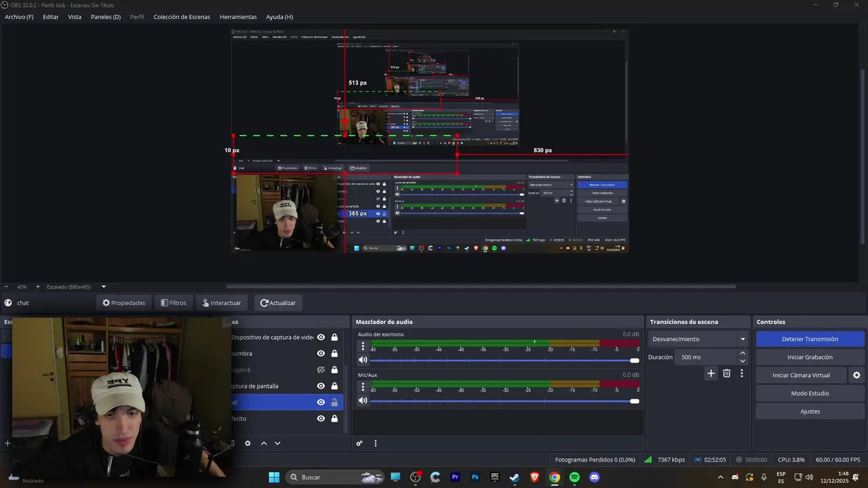Viewport: 868px width, 488px height.
Task: Open the Archivo menu
Action: click(19, 17)
